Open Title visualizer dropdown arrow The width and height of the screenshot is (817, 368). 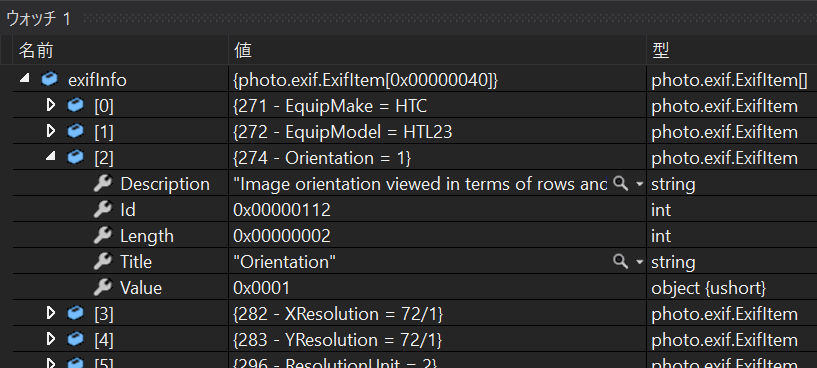[x=640, y=263]
